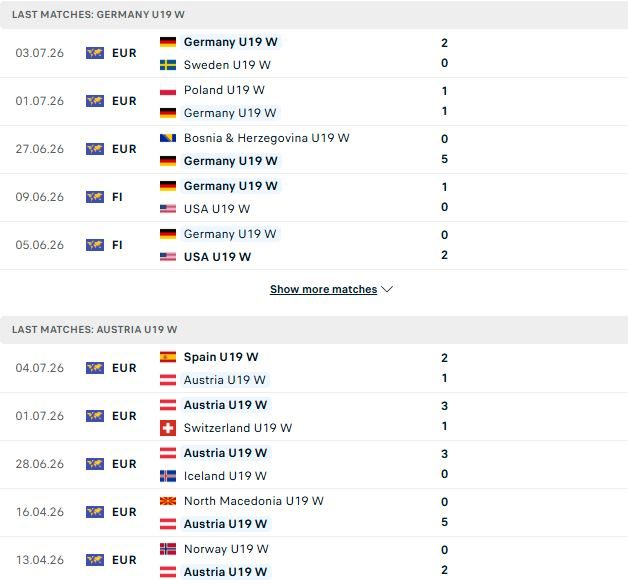Open Show more matches link
Viewport: 628px width, 584px height.
pyautogui.click(x=324, y=289)
